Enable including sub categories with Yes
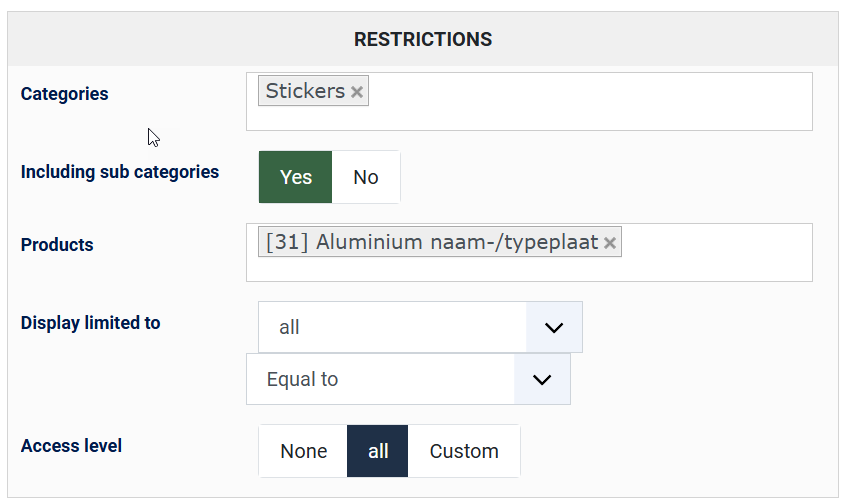The image size is (848, 498). coord(296,177)
